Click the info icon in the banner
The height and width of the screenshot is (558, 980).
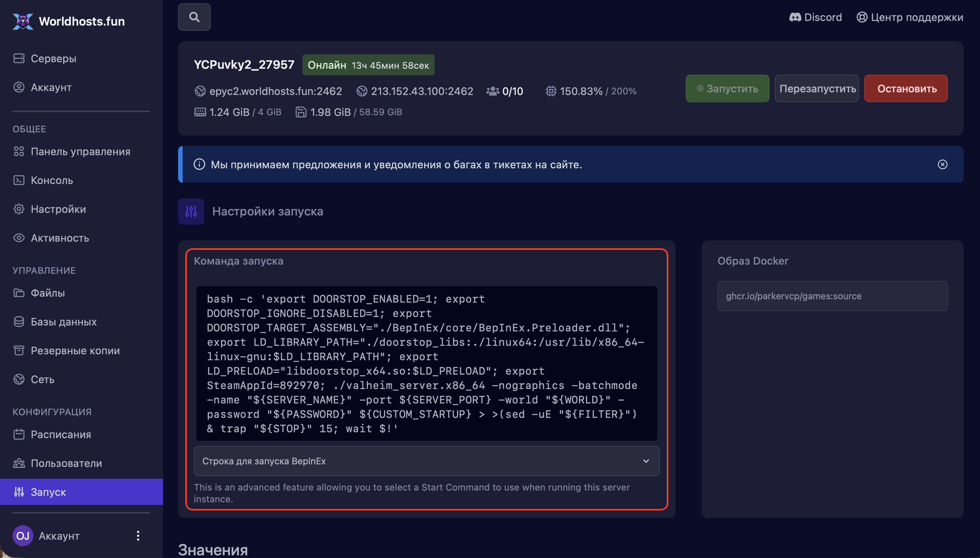(x=199, y=164)
